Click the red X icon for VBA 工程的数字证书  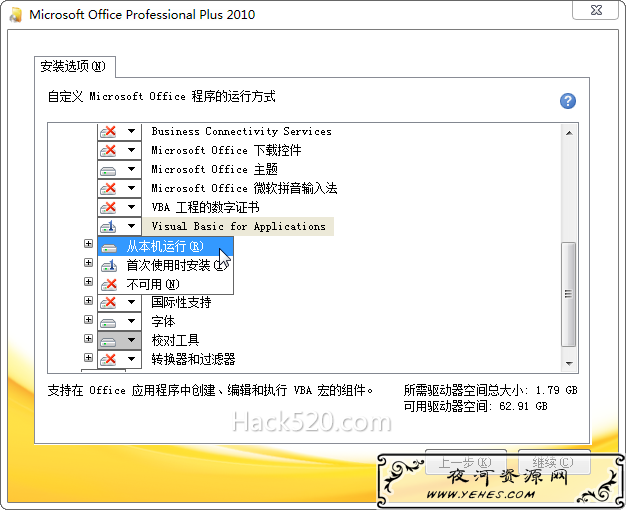click(x=108, y=207)
